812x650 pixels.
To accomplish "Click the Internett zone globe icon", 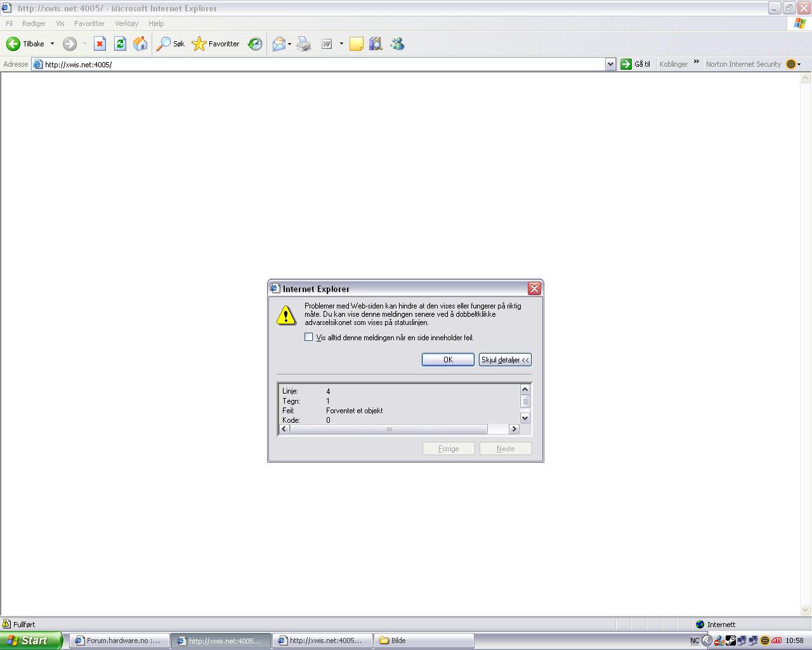I will (x=700, y=624).
